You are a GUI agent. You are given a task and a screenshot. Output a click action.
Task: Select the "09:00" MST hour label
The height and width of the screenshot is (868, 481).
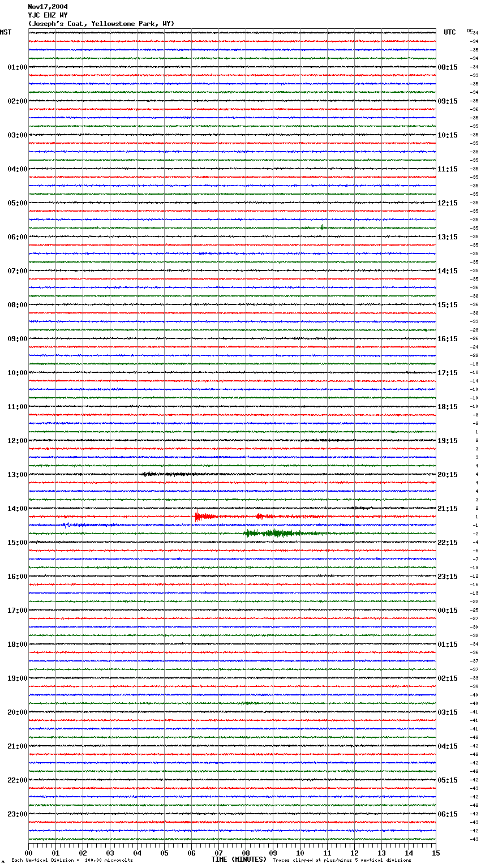18,339
